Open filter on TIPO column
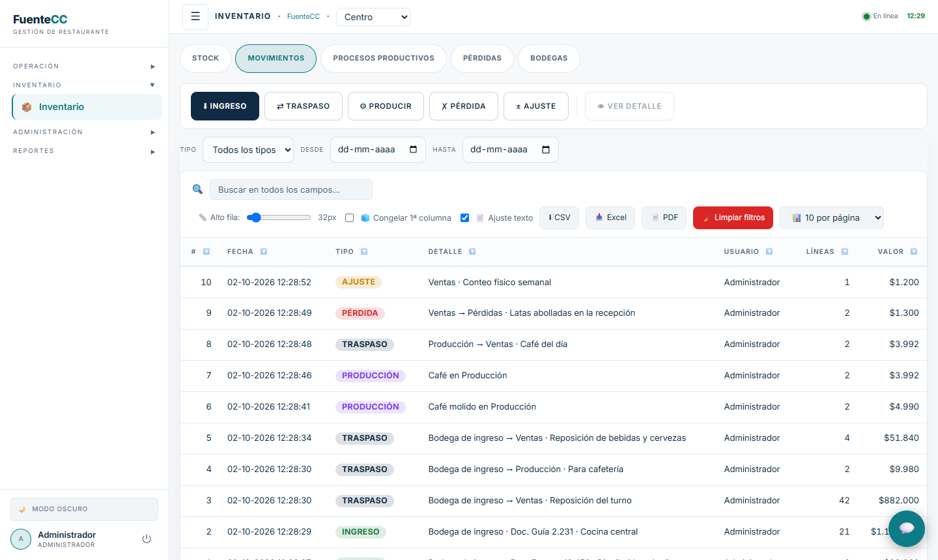Viewport: 938px width, 560px height. coord(364,251)
